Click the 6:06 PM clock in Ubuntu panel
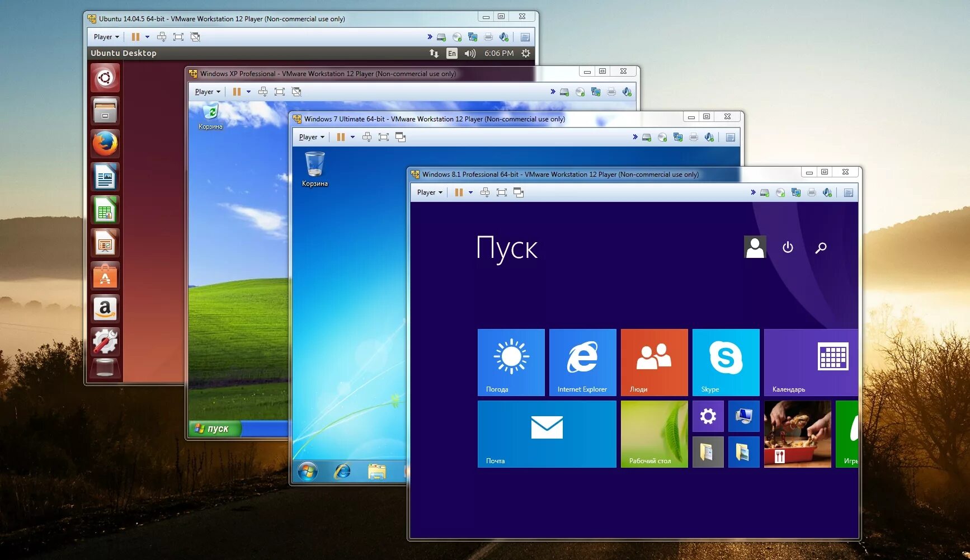This screenshot has width=970, height=560. point(499,53)
